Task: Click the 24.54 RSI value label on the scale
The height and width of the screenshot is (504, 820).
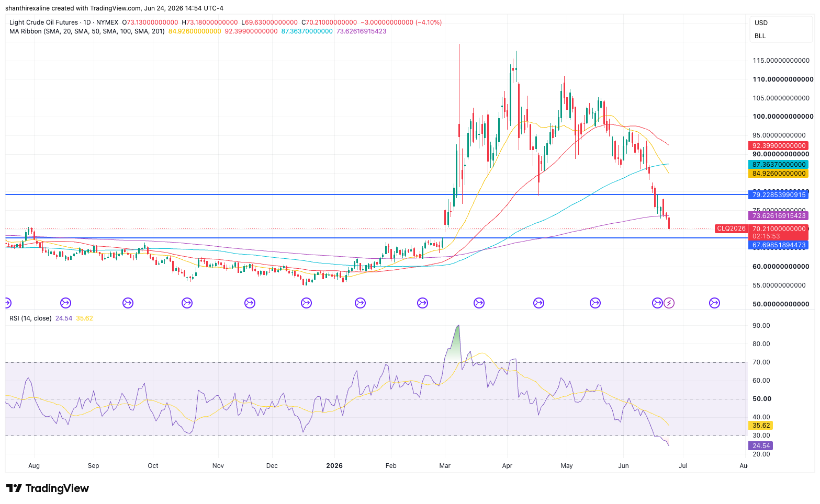Action: 761,446
